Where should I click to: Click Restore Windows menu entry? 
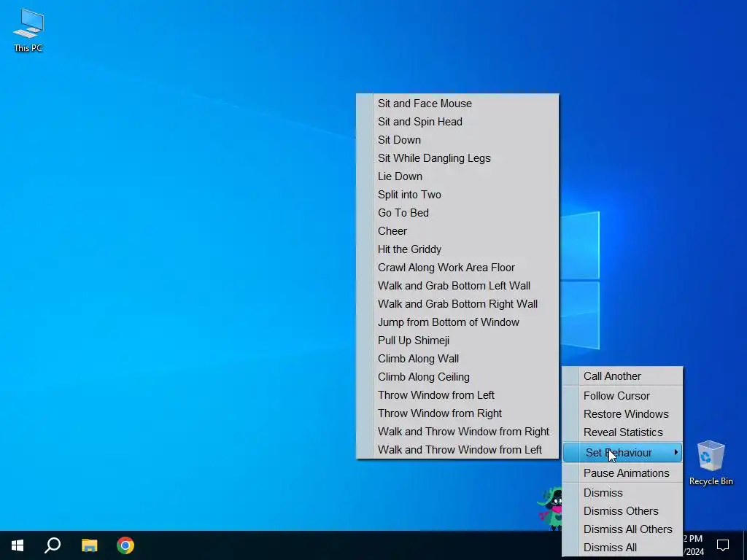click(x=623, y=414)
